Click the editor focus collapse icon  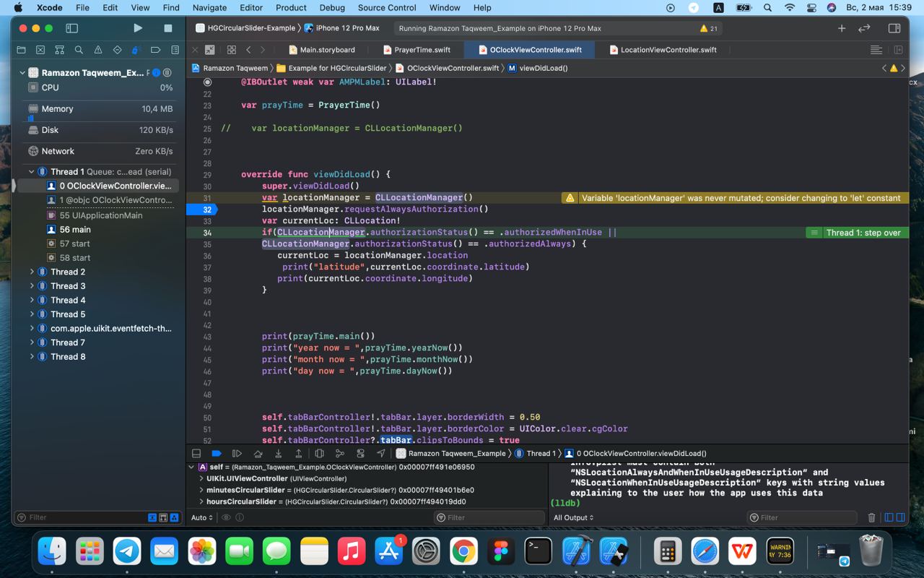[209, 50]
